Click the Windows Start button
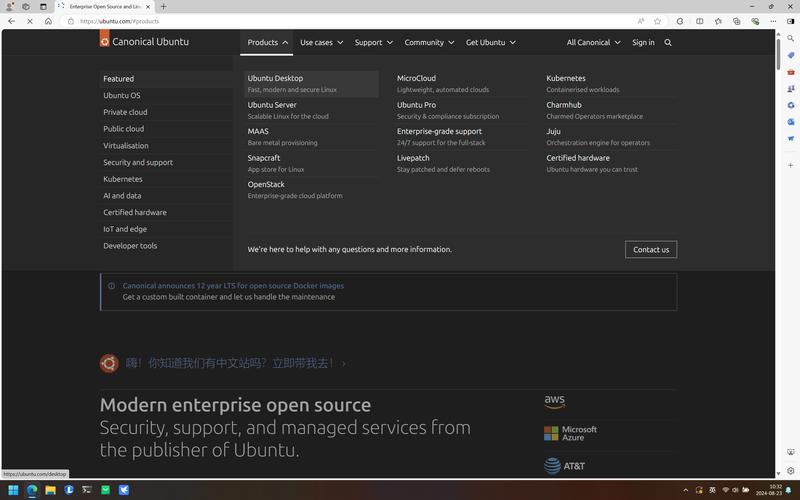The height and width of the screenshot is (500, 800). coord(14,490)
